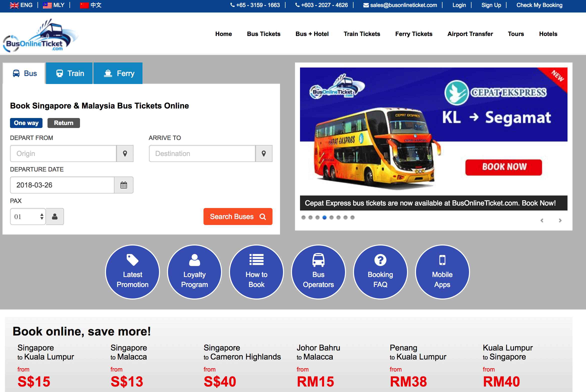Click the passenger person icon
The height and width of the screenshot is (392, 586).
coord(55,216)
